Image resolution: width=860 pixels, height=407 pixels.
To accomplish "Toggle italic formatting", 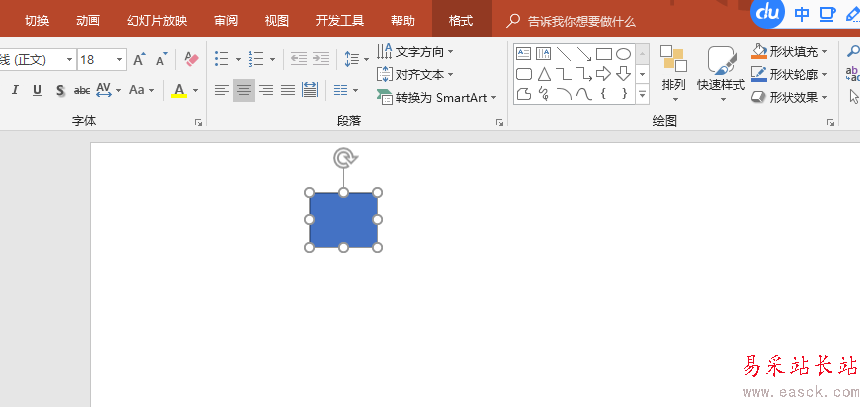I will [x=15, y=91].
